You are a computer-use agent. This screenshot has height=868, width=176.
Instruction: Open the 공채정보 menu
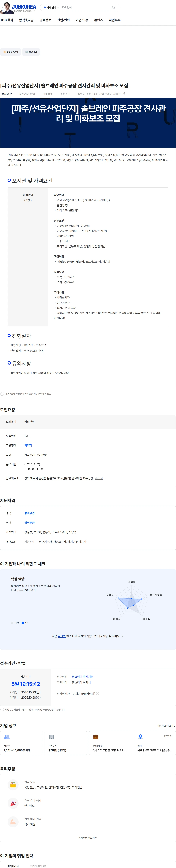45,20
